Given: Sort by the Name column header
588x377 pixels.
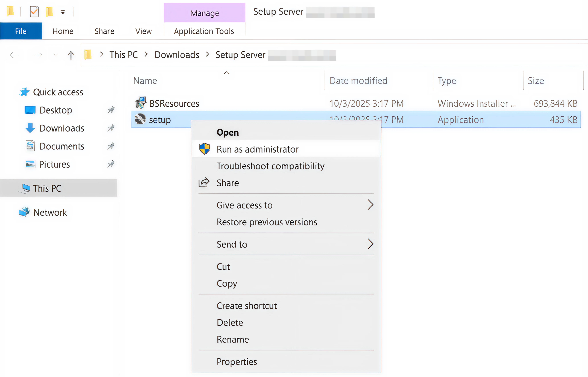Looking at the screenshot, I should click(x=145, y=80).
